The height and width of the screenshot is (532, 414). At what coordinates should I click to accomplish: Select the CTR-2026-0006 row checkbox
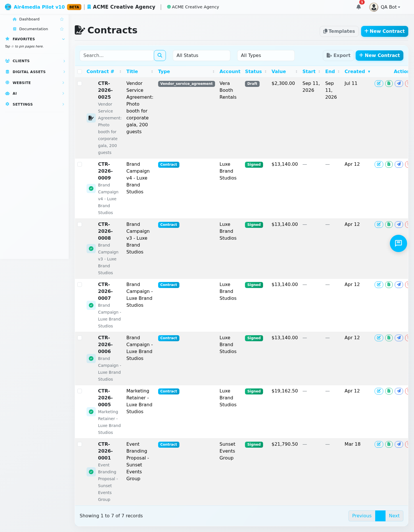[80, 338]
